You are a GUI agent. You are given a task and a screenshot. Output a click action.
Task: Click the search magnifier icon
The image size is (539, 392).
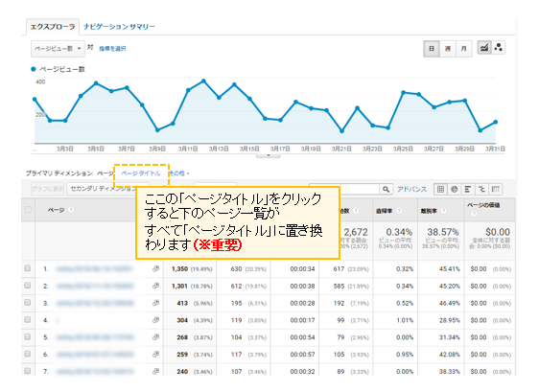tap(386, 189)
